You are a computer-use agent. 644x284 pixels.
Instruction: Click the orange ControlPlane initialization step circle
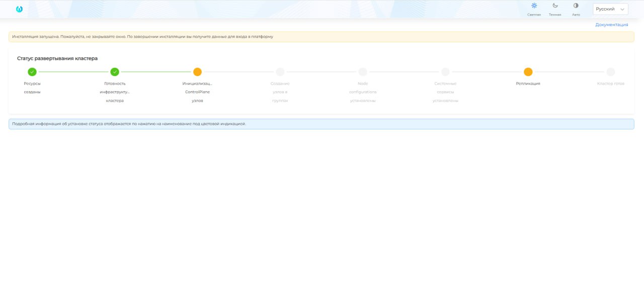coord(197,72)
